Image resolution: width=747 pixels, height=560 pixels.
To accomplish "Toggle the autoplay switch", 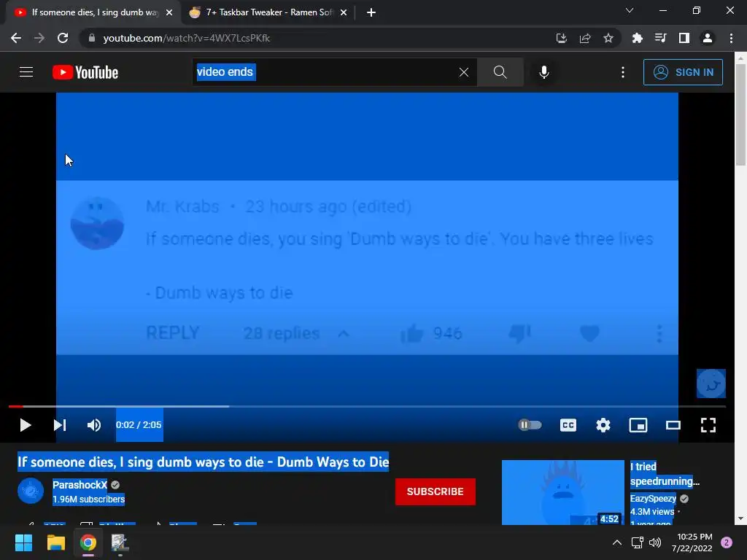I will [x=530, y=424].
